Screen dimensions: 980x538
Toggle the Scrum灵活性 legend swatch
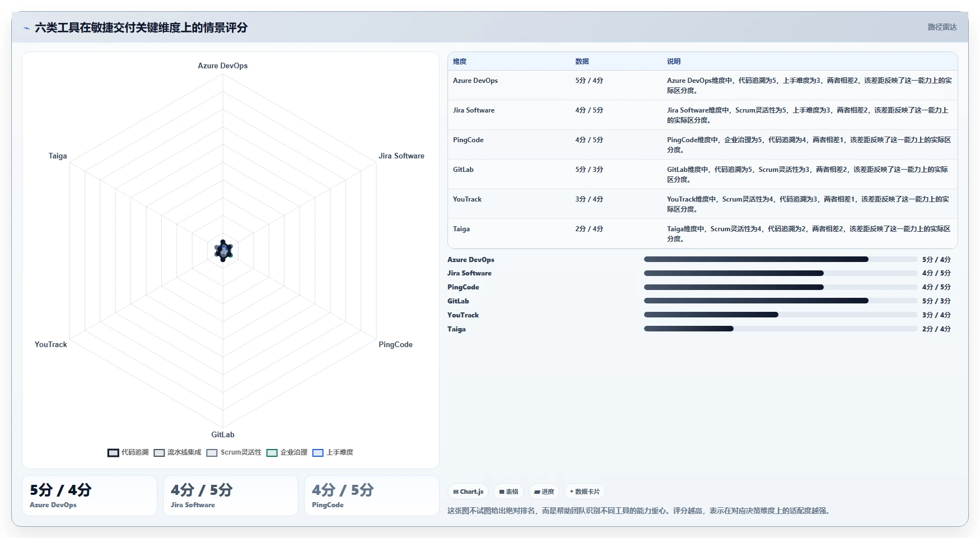pos(212,453)
